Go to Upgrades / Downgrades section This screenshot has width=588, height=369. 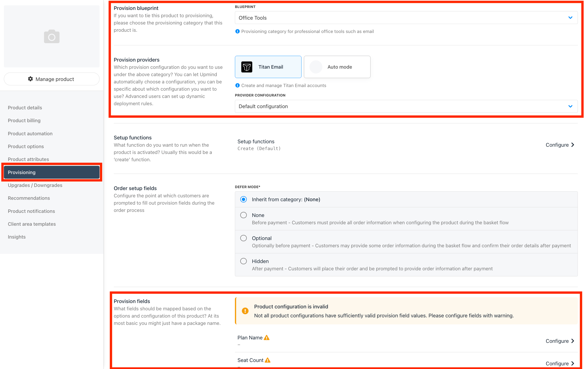tap(35, 185)
